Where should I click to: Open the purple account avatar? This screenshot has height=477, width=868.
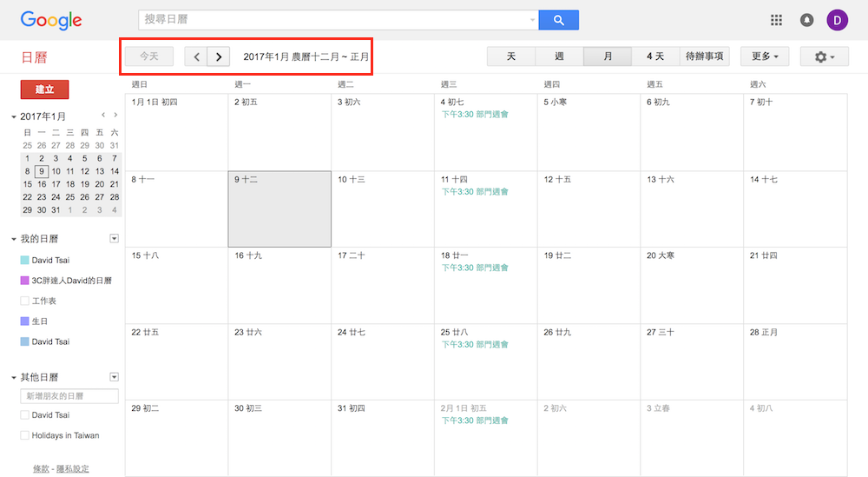click(837, 20)
